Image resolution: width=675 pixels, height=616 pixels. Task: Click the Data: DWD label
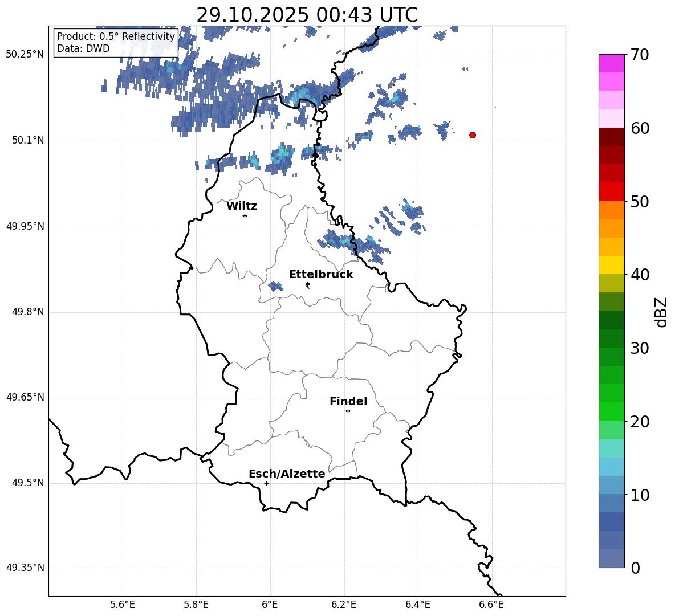[x=83, y=48]
